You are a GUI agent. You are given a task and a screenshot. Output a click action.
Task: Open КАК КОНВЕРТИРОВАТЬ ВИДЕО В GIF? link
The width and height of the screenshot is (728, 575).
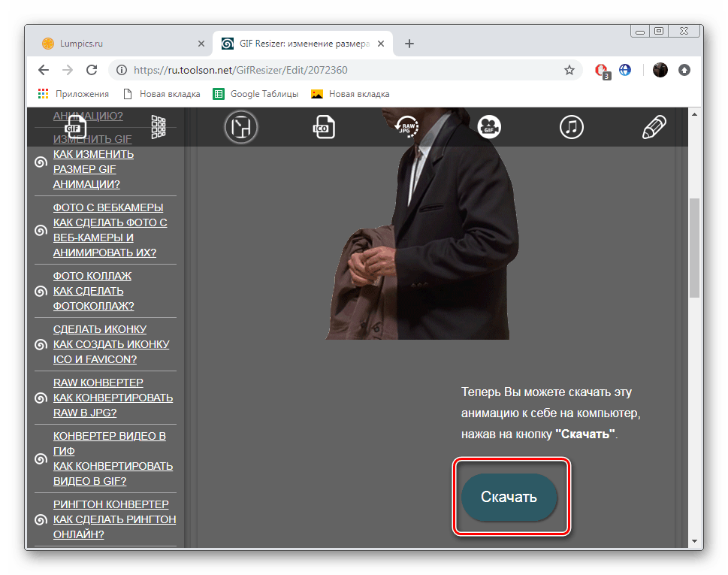click(113, 474)
